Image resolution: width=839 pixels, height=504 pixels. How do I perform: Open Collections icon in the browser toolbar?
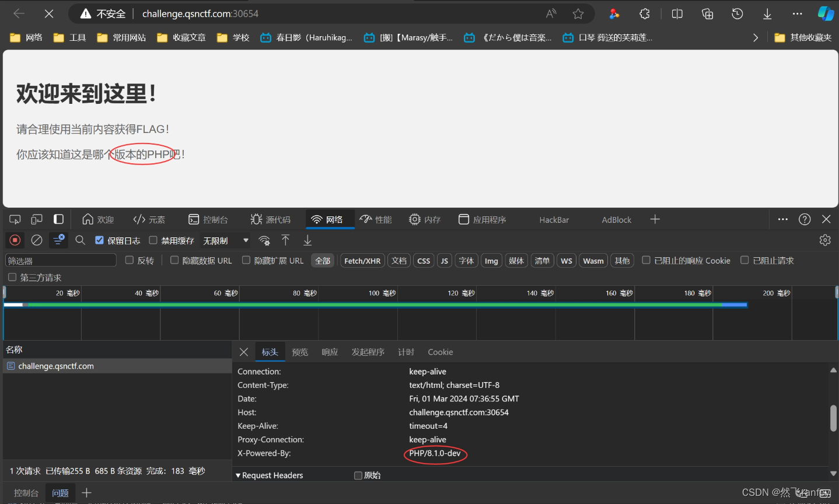[708, 13]
